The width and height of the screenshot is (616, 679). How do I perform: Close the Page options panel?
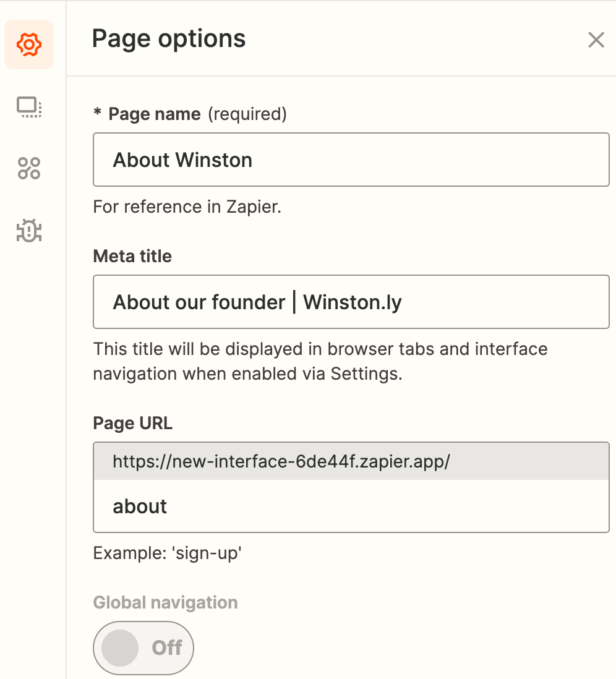point(596,40)
